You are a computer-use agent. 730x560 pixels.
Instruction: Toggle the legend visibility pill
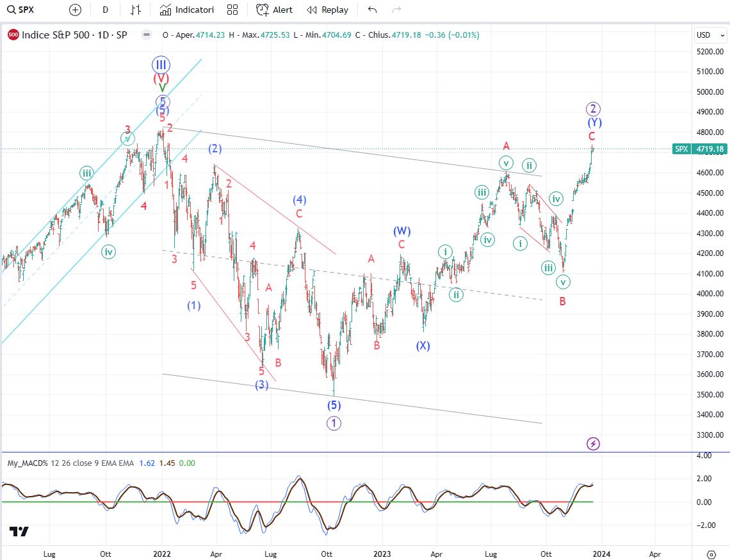coord(147,35)
